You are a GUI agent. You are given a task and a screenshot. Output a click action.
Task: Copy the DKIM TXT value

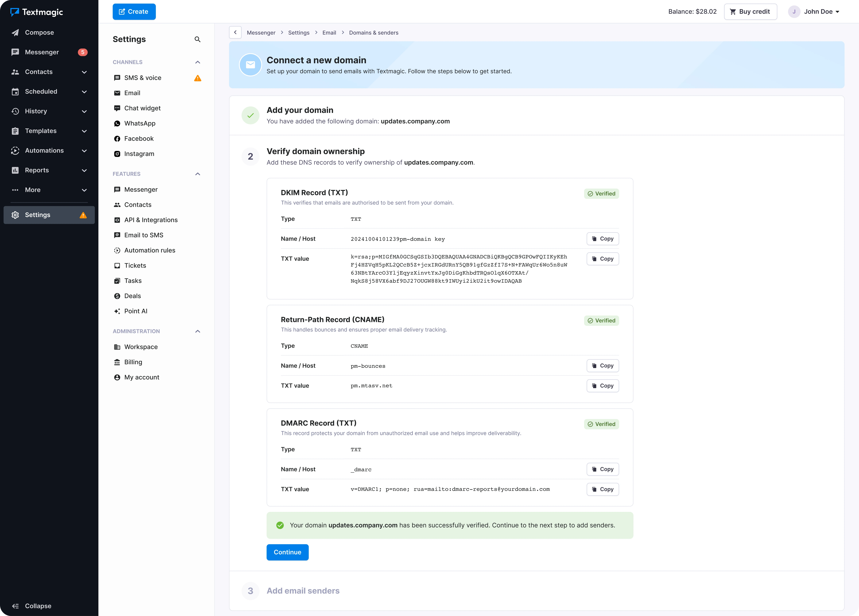603,259
